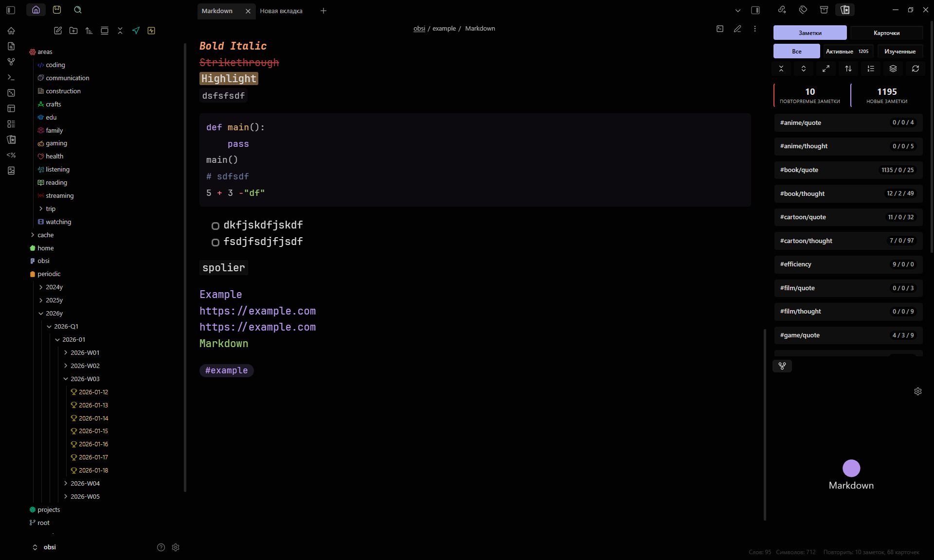Click the sync refresh icon in review panel
The height and width of the screenshot is (560, 934).
point(916,69)
